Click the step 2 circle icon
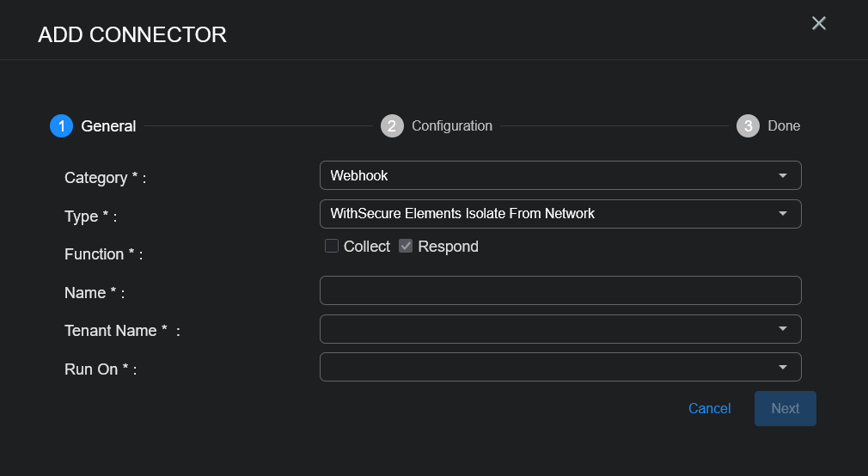The width and height of the screenshot is (868, 476). click(x=392, y=126)
